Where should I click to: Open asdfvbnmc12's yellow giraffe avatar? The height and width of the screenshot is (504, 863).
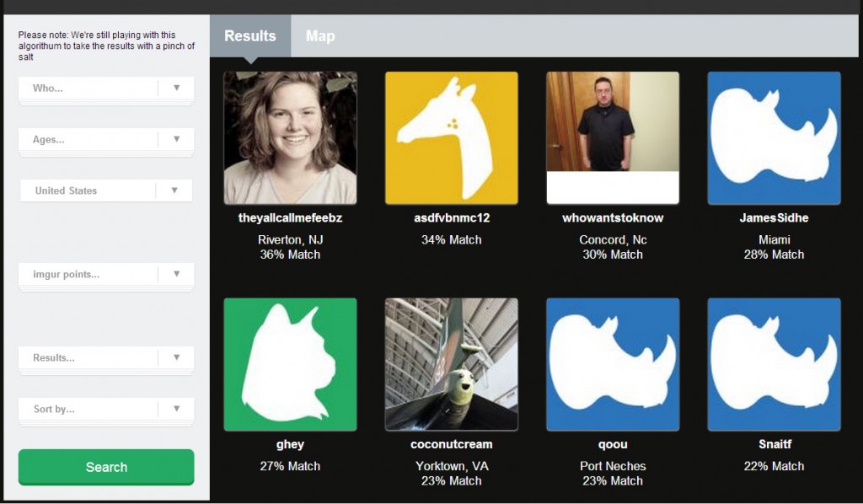pos(452,138)
